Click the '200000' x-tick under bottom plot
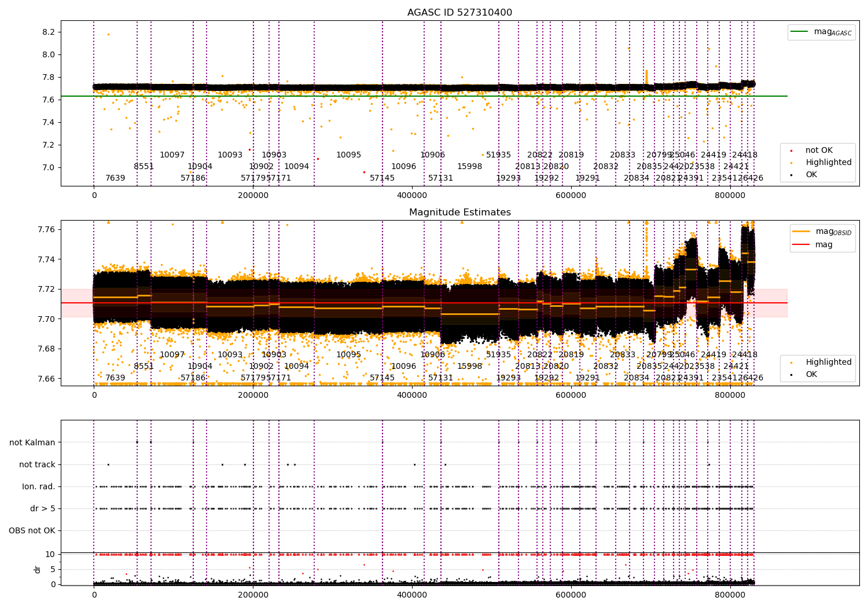Image resolution: width=868 pixels, height=608 pixels. (253, 595)
